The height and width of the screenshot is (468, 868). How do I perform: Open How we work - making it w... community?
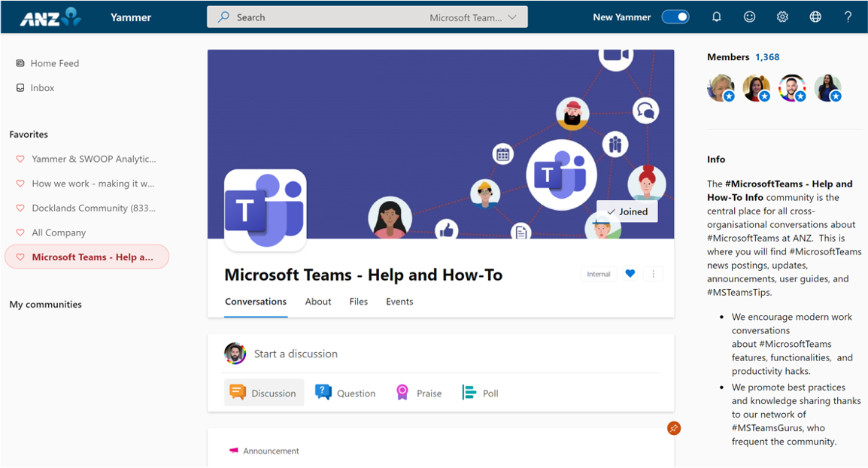pos(93,184)
